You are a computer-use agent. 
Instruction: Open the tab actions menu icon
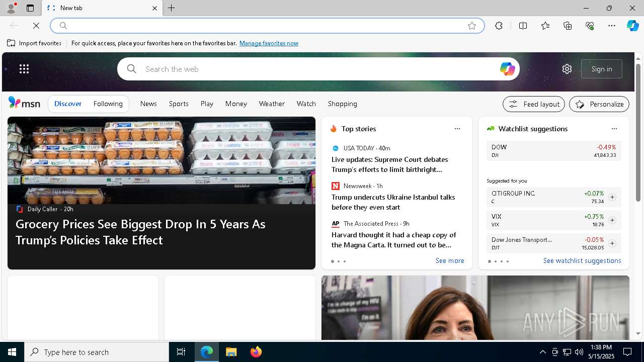[x=30, y=8]
